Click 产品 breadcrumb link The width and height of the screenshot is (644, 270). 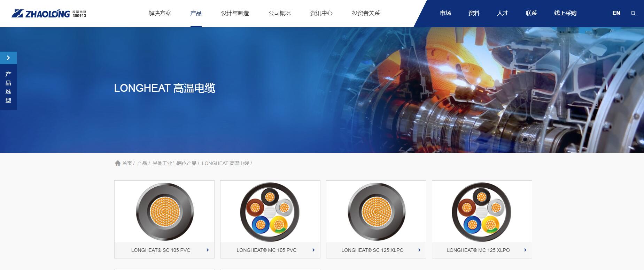(142, 163)
